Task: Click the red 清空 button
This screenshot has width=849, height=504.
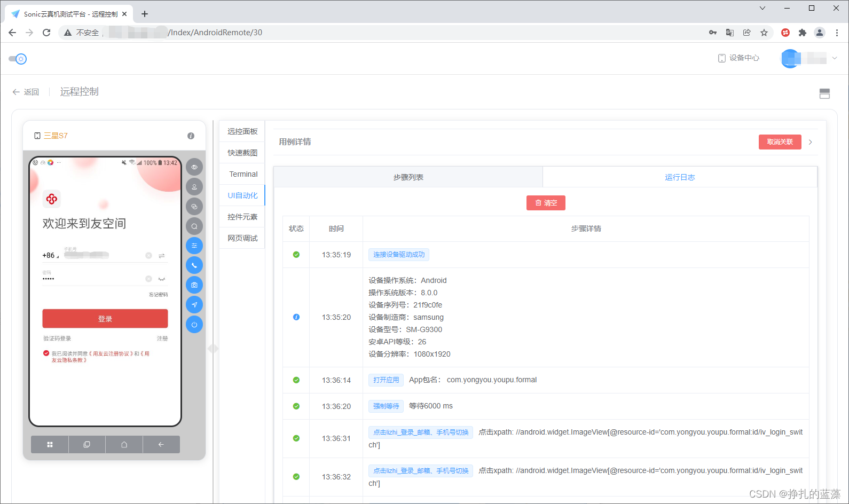Action: point(546,203)
